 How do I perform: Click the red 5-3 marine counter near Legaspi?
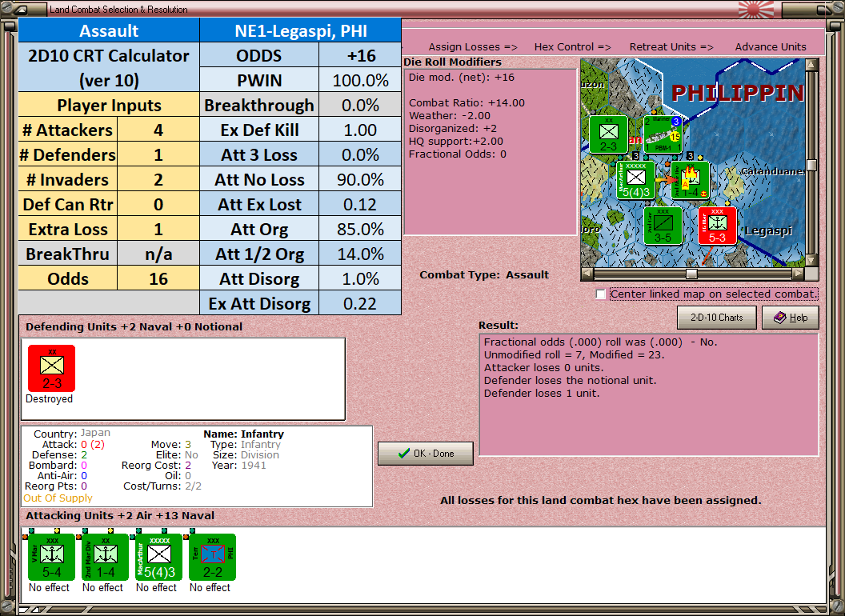717,226
